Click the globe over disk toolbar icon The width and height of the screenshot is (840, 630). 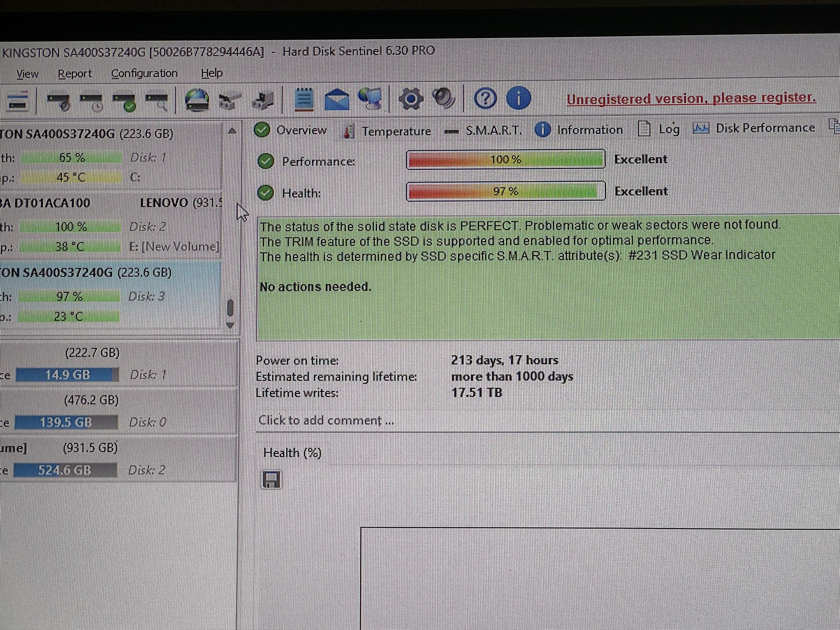197,100
